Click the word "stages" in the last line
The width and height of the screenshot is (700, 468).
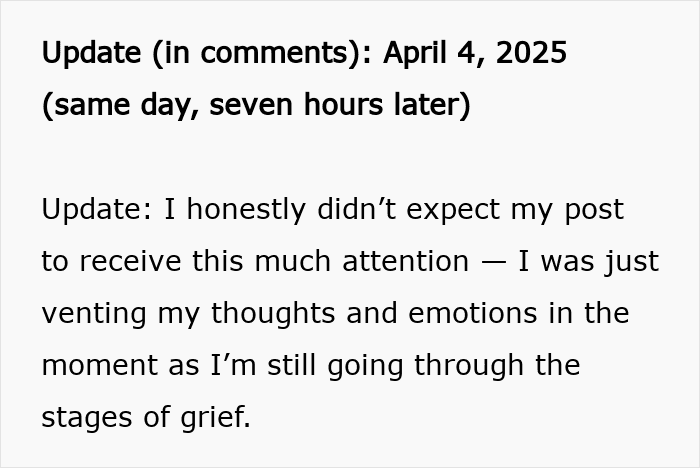click(x=82, y=417)
